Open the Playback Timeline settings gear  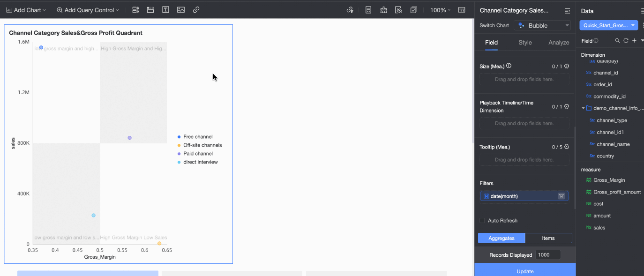pos(567,106)
